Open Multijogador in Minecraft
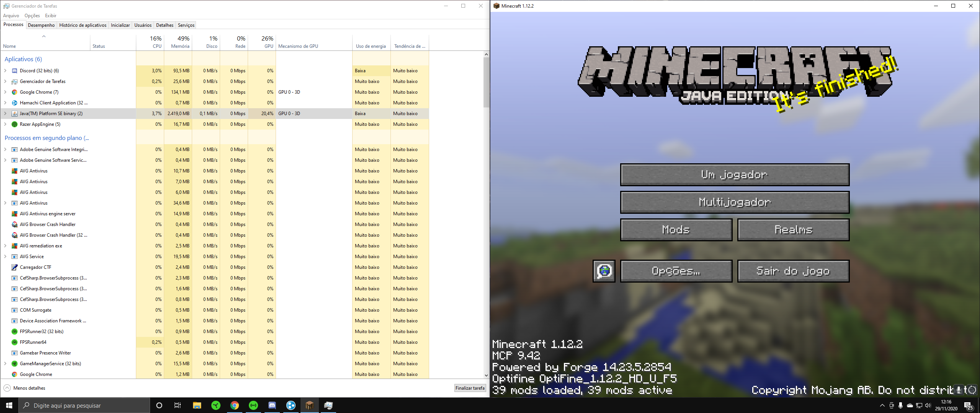 pos(735,202)
